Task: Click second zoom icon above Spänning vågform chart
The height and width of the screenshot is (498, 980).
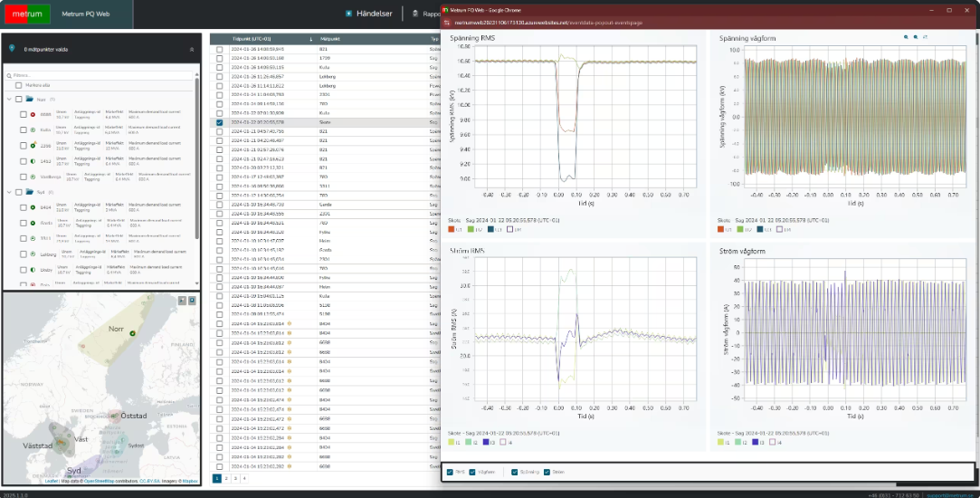Action: [916, 37]
